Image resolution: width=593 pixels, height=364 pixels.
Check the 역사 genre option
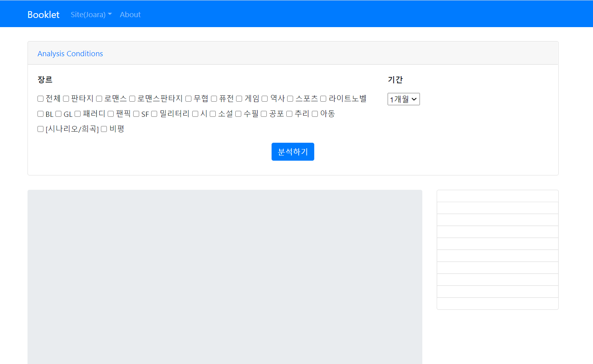pyautogui.click(x=264, y=98)
